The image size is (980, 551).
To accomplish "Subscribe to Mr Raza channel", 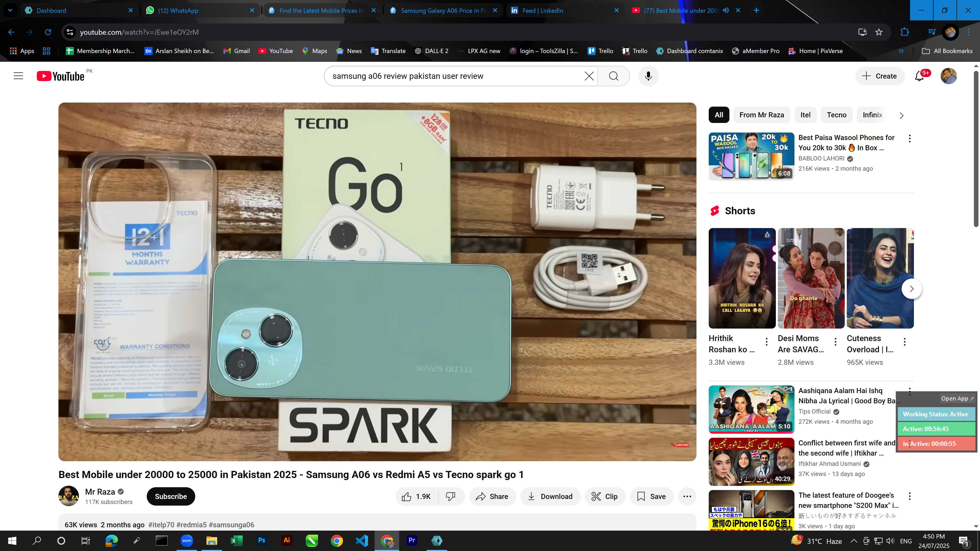I will [x=171, y=496].
